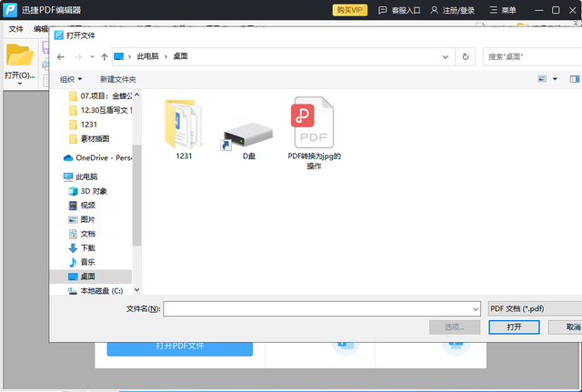
Task: Expand the arrow below 打开(O)...
Action: (x=20, y=84)
